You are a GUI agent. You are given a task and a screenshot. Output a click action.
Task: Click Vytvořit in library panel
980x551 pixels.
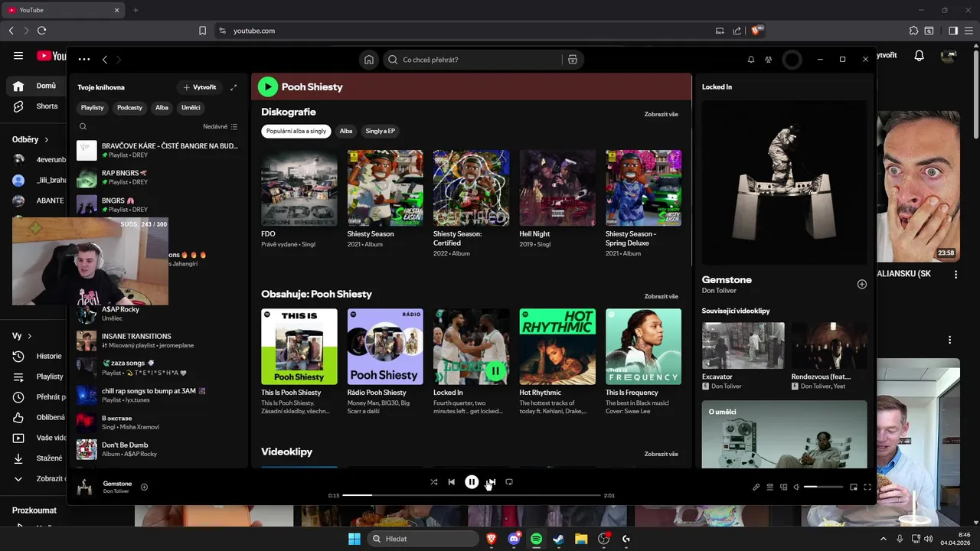point(199,87)
